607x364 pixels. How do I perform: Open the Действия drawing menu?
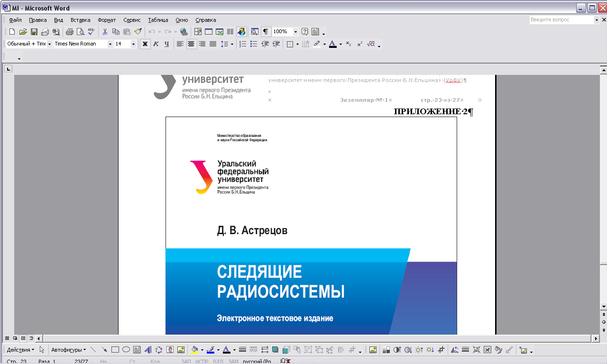pos(20,350)
